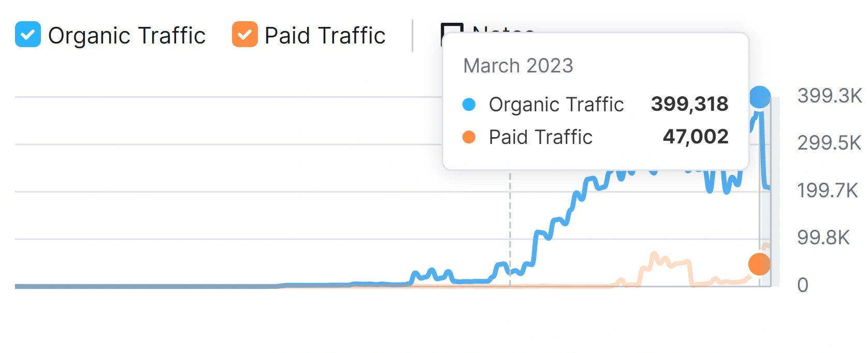Click the 99.8K y-axis label
The width and height of the screenshot is (868, 353).
(x=823, y=238)
